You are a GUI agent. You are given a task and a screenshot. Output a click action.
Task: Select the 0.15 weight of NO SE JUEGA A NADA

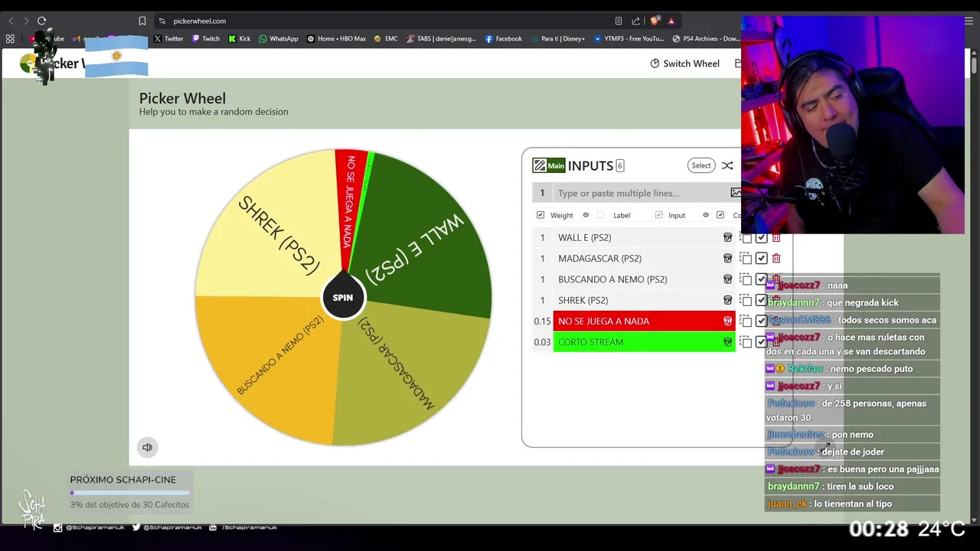pos(542,321)
